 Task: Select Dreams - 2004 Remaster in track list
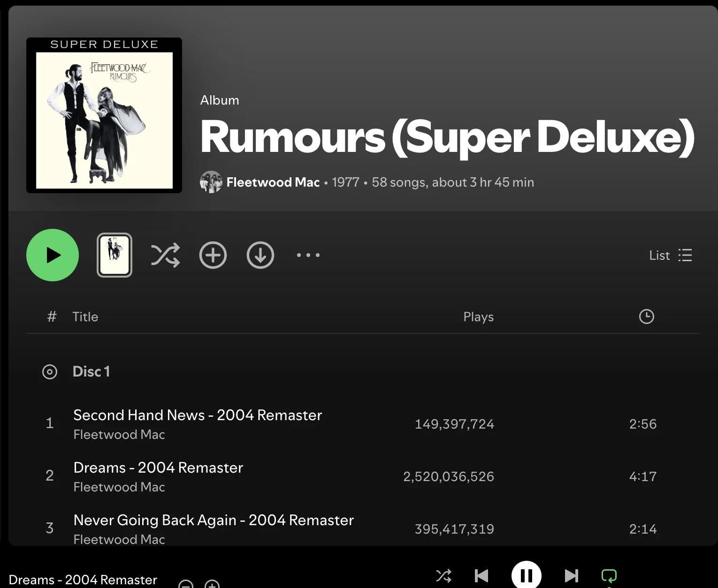(158, 467)
